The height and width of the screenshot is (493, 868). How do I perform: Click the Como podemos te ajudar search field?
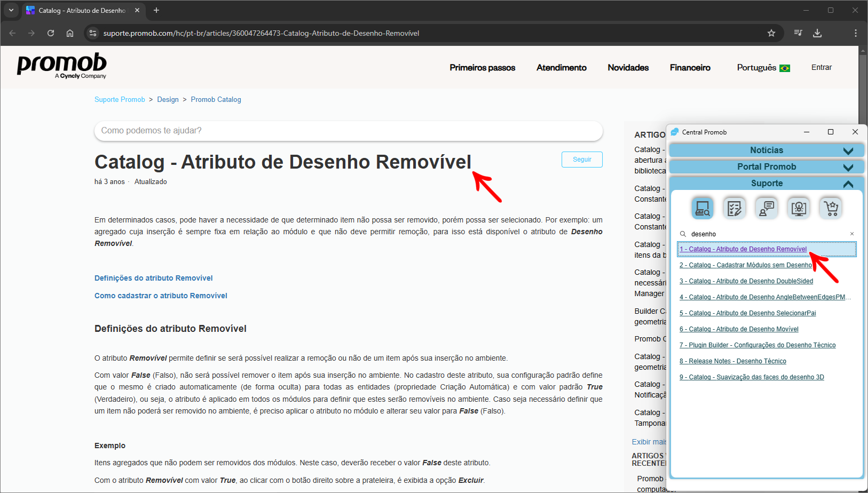pos(349,131)
